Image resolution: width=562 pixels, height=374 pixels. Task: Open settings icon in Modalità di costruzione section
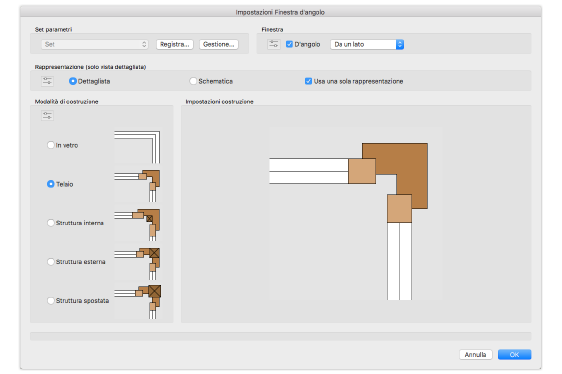47,115
